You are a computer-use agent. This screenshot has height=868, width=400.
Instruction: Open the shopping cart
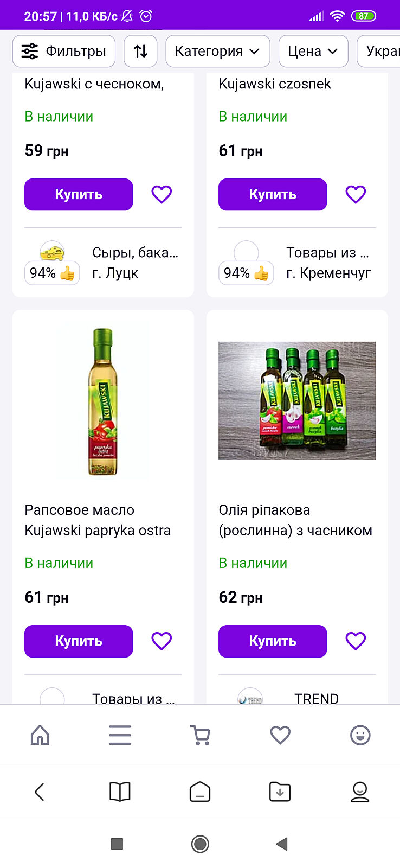click(200, 735)
